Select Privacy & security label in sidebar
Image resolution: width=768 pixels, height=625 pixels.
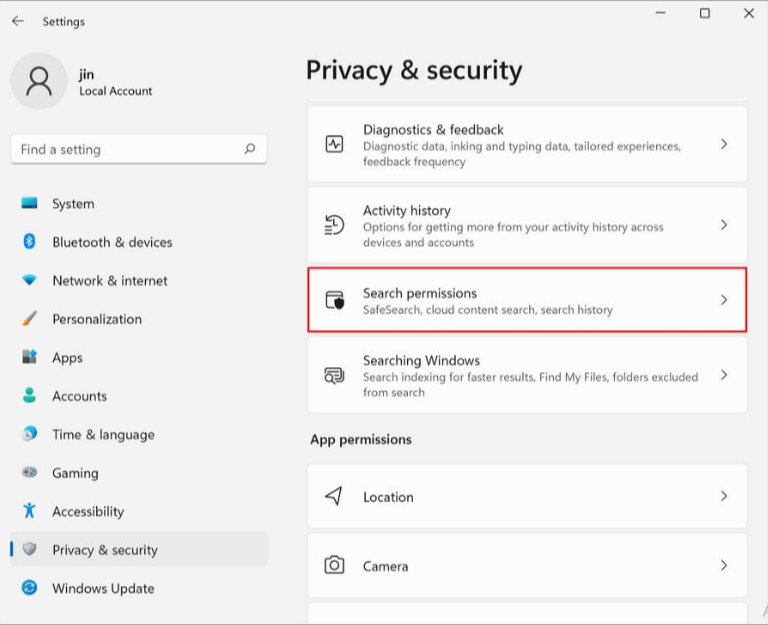click(x=105, y=550)
